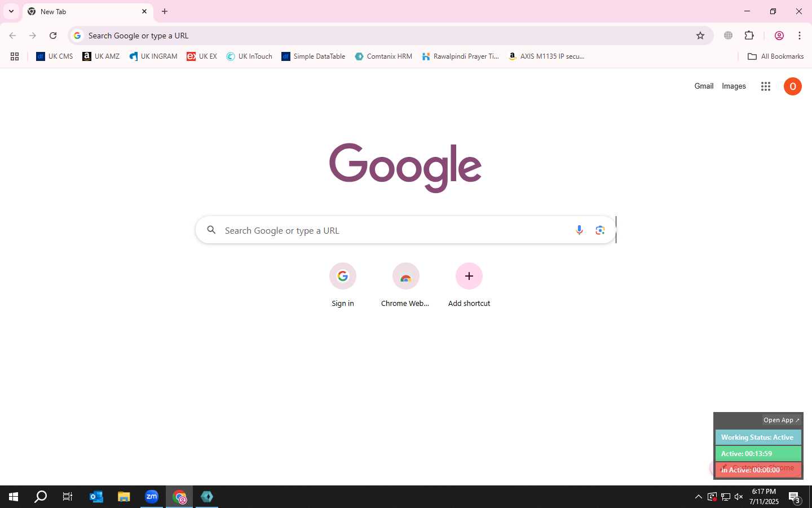Bookmark this tab with star icon
This screenshot has width=812, height=508.
click(700, 36)
